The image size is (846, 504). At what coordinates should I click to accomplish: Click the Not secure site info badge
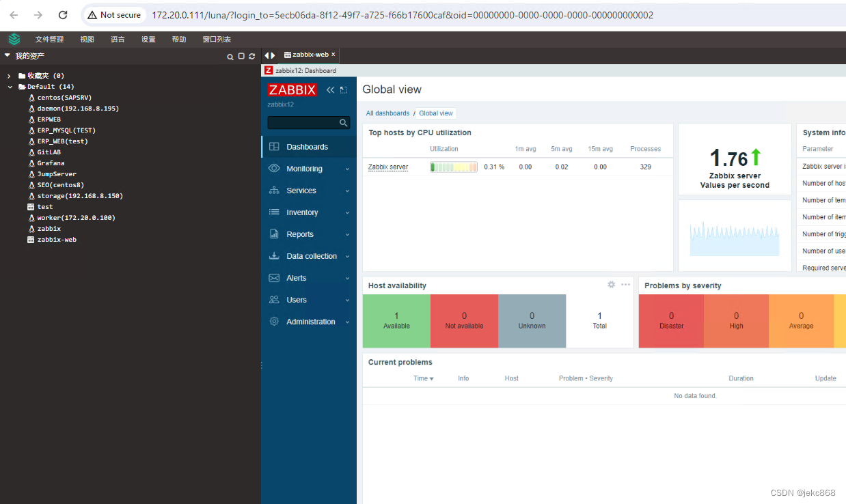[x=113, y=15]
